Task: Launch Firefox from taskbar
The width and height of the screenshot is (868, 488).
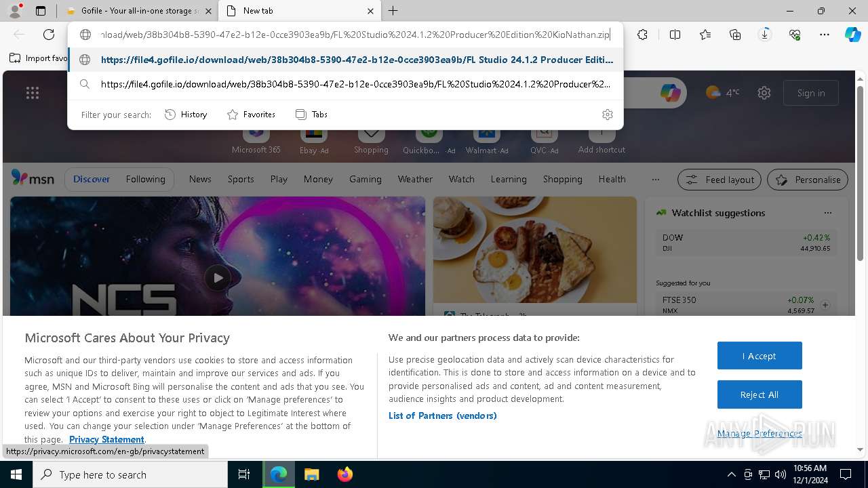Action: click(345, 474)
